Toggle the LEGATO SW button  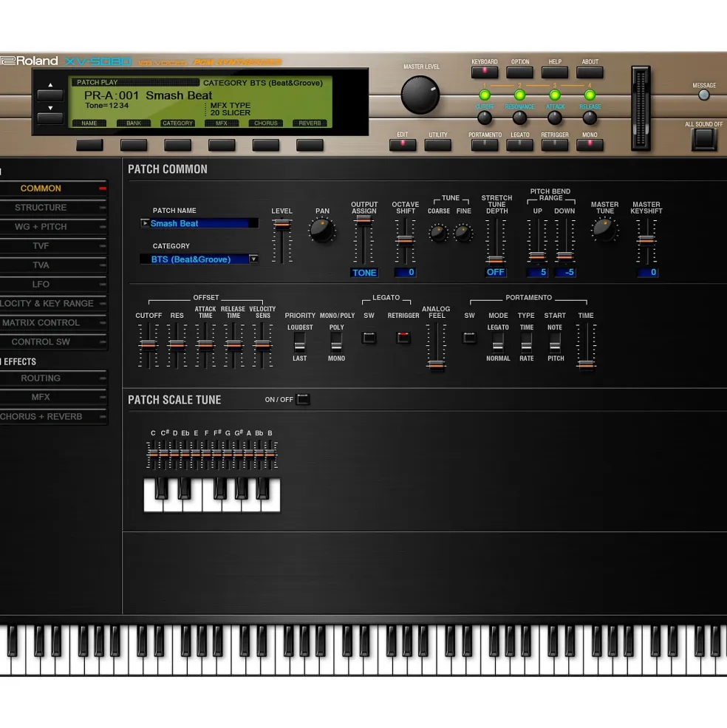pos(369,338)
